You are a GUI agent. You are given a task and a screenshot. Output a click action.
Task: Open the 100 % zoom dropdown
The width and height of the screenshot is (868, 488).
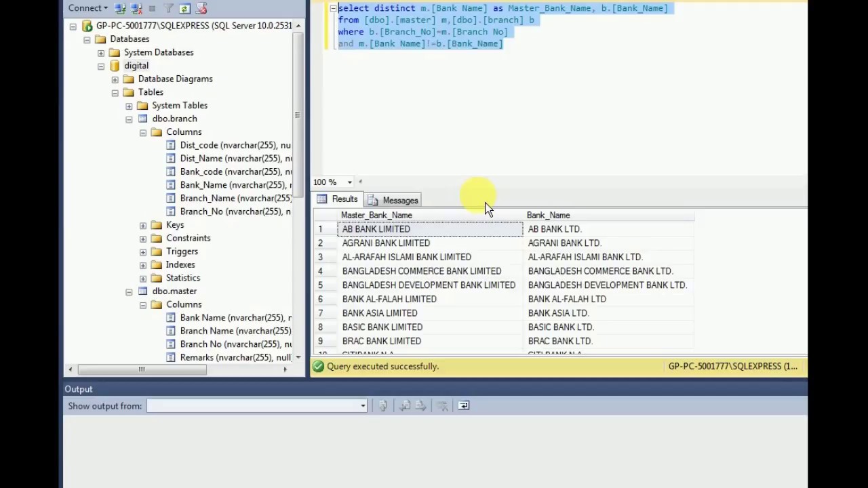point(350,182)
